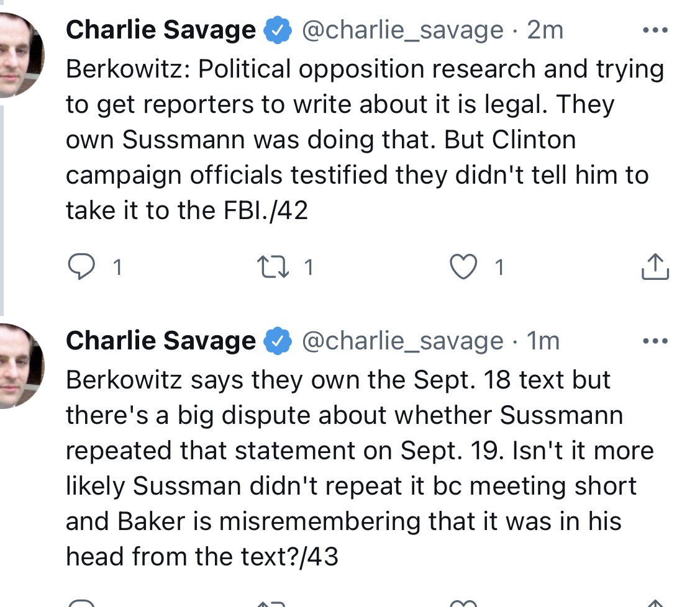
Task: Open Charlie Savage's name on the 1m tweet
Action: (x=160, y=341)
